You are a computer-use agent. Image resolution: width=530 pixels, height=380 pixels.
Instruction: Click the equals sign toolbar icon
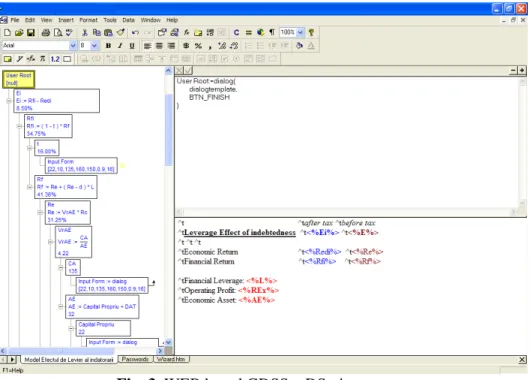tap(248, 32)
